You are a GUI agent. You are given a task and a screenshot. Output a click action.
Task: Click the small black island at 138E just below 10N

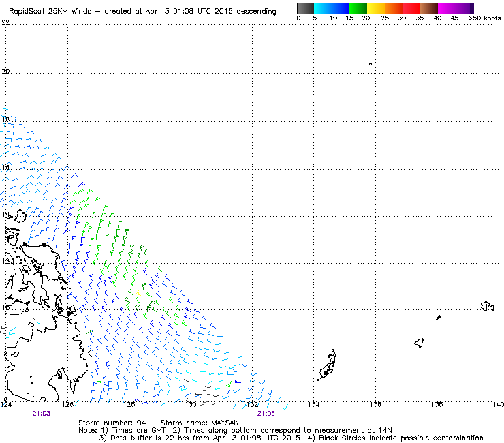click(x=439, y=317)
